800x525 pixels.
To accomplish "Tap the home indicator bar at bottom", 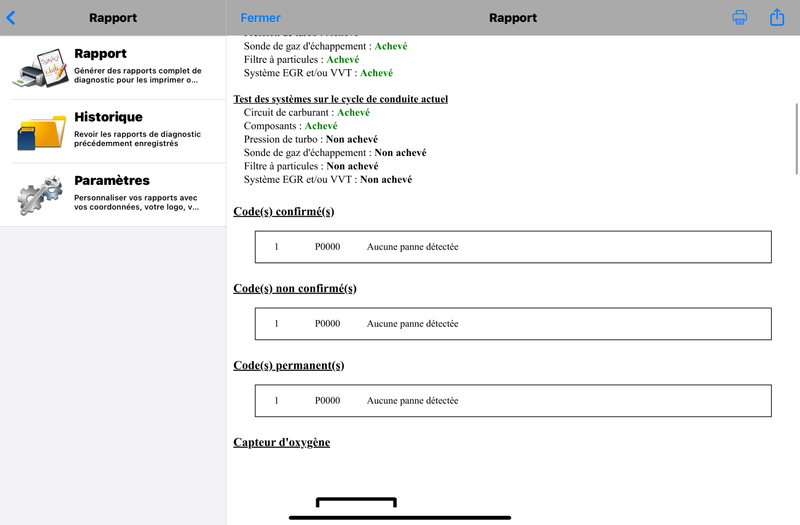I will pos(400,517).
